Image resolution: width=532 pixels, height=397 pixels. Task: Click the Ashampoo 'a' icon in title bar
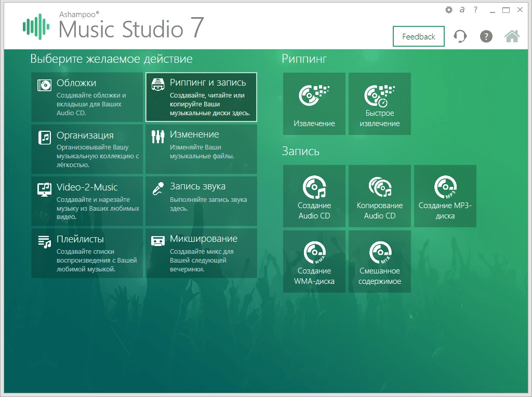click(x=462, y=10)
